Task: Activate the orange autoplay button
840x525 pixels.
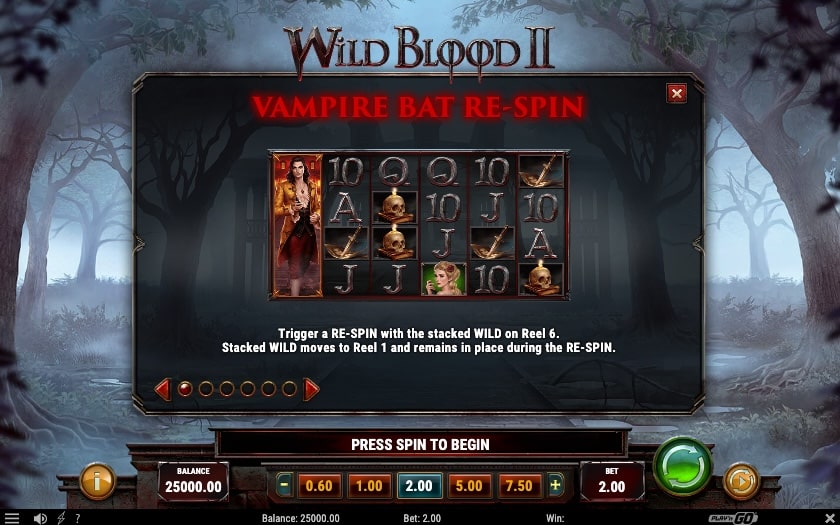Action: [741, 481]
